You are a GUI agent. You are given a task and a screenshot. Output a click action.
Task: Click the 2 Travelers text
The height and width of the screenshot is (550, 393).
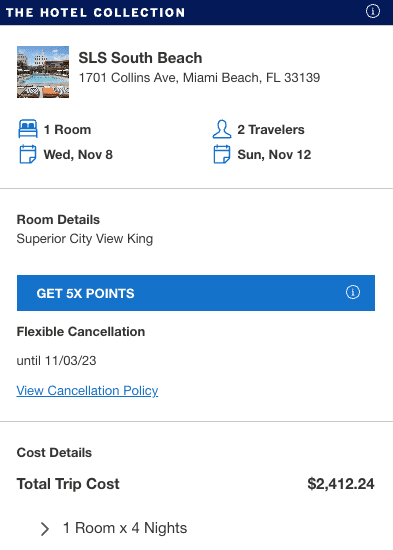pyautogui.click(x=271, y=130)
